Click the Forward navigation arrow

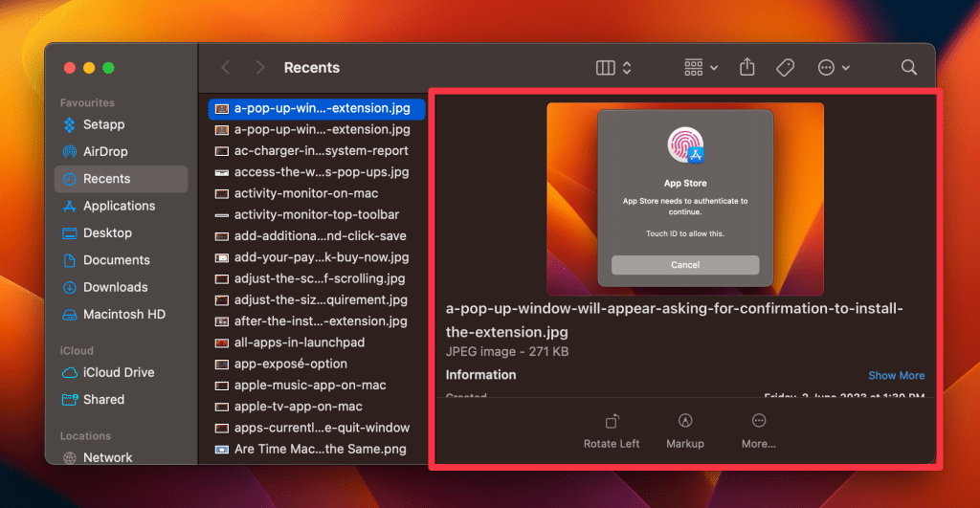(x=260, y=68)
